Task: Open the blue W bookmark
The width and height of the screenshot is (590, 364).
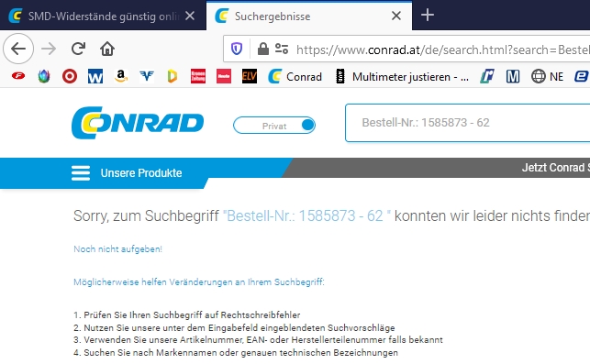Action: [x=95, y=76]
